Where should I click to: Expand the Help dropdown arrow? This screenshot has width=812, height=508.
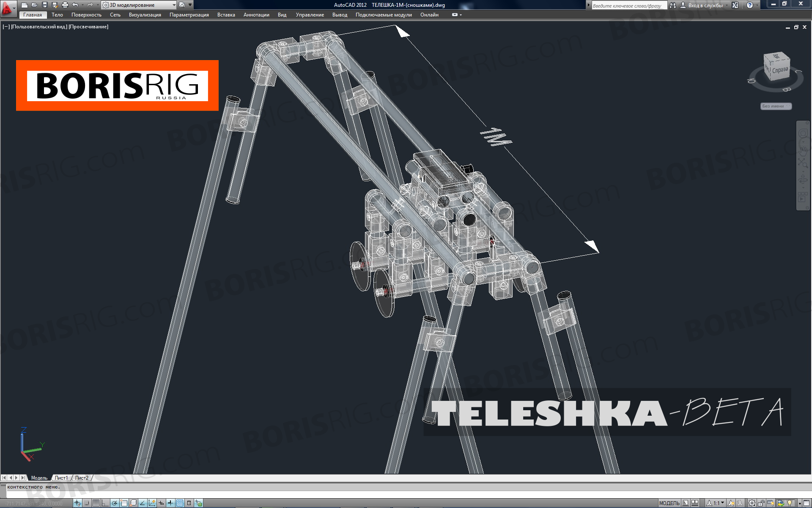pos(757,6)
